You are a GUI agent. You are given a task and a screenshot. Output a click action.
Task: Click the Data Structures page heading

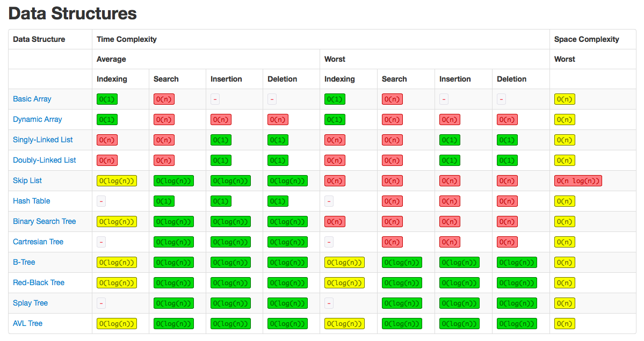tap(73, 13)
